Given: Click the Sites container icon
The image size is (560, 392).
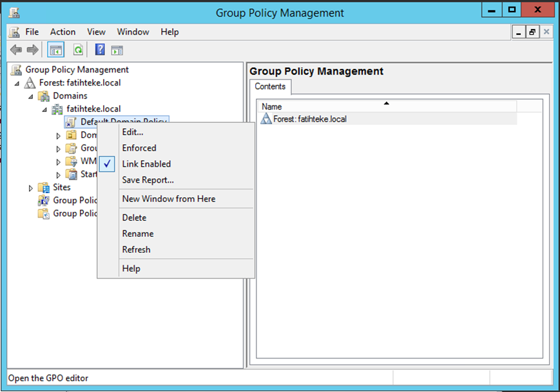Looking at the screenshot, I should tap(44, 187).
